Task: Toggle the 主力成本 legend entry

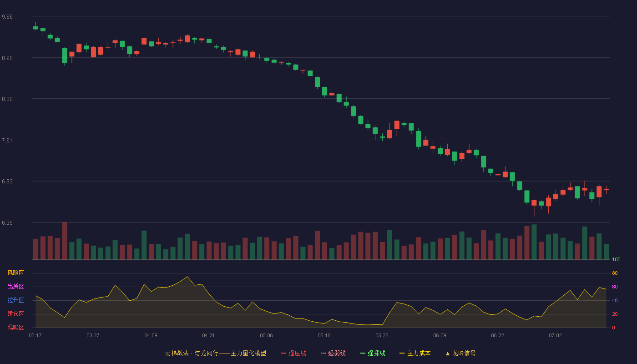Action: click(415, 353)
